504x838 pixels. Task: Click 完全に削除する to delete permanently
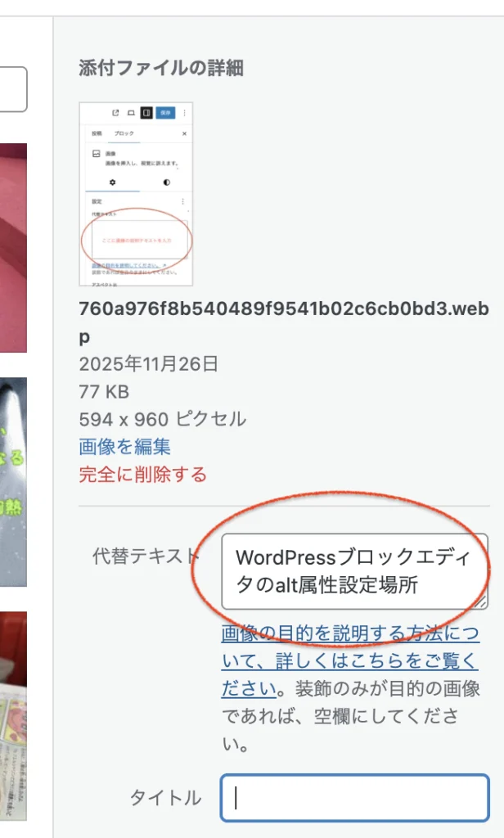(142, 475)
